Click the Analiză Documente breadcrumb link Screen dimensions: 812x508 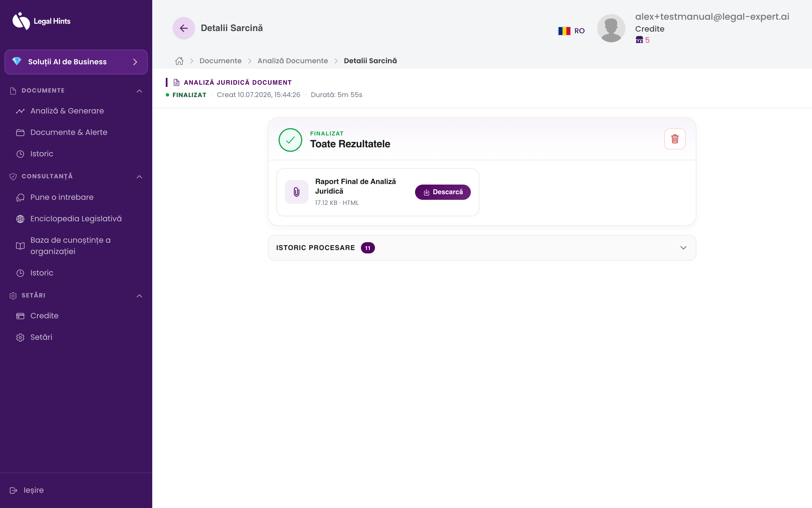pos(293,61)
